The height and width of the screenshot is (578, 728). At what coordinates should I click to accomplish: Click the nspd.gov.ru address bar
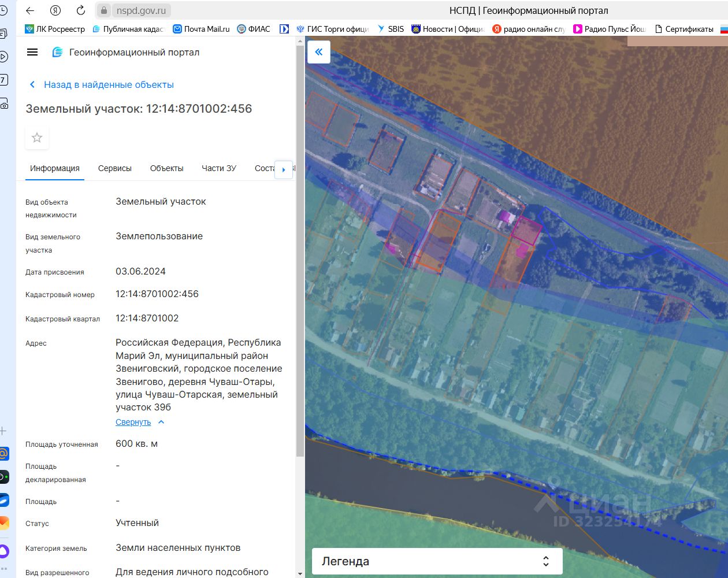(x=141, y=10)
